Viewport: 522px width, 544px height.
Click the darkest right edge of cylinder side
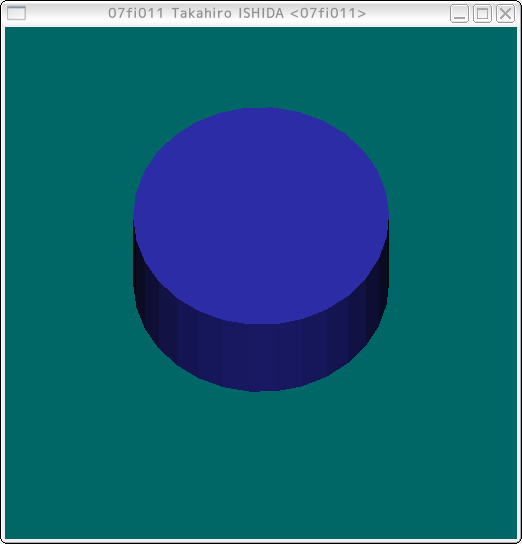point(383,278)
